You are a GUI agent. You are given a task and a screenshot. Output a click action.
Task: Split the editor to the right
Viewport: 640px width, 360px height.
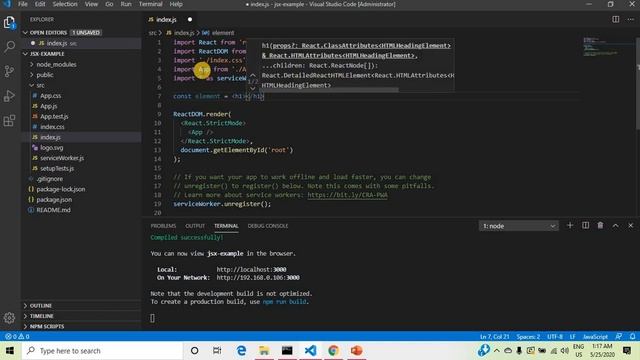tap(616, 19)
